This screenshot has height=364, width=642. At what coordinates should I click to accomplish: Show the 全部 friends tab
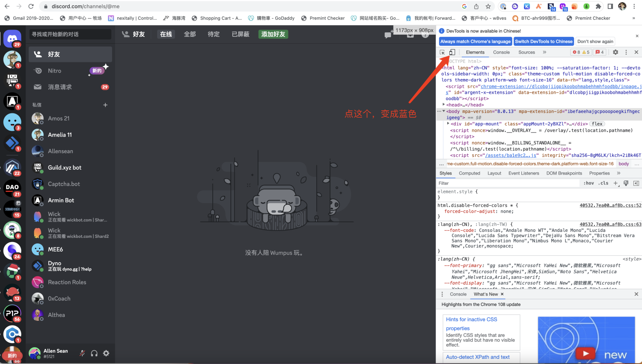click(190, 34)
